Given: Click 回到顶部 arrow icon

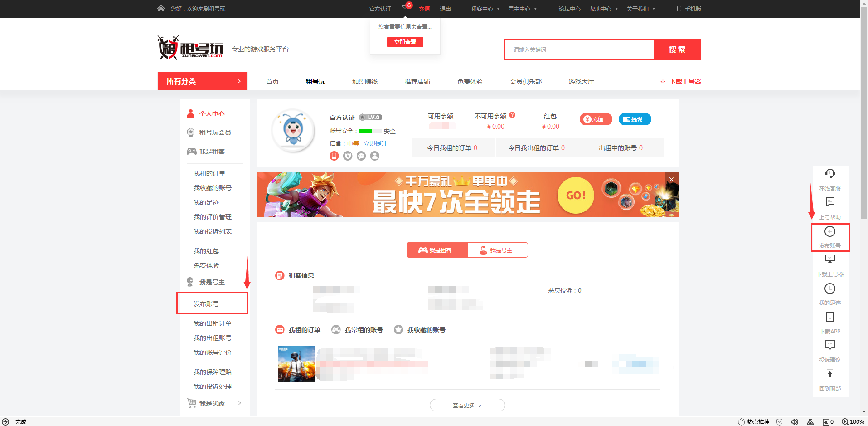Looking at the screenshot, I should click(830, 374).
